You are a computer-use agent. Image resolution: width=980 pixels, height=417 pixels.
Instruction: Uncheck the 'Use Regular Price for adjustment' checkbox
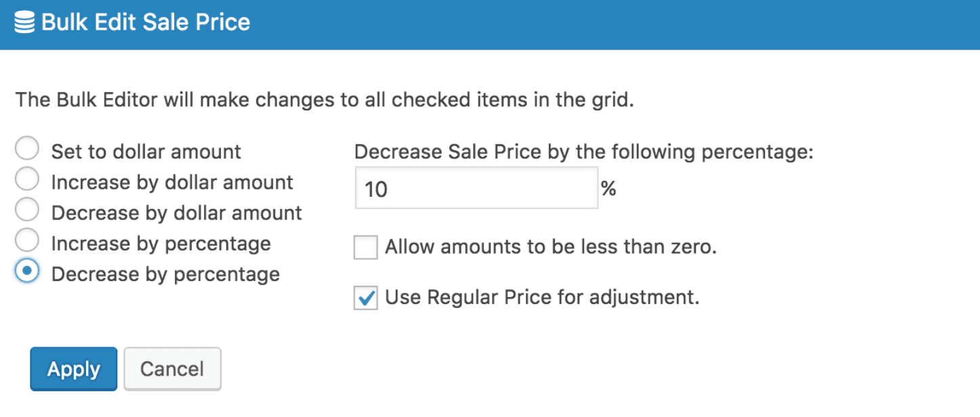point(366,298)
